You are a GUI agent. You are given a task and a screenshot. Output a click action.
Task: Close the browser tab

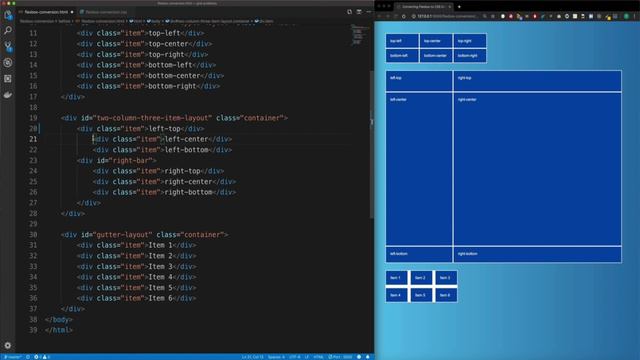click(x=450, y=7)
